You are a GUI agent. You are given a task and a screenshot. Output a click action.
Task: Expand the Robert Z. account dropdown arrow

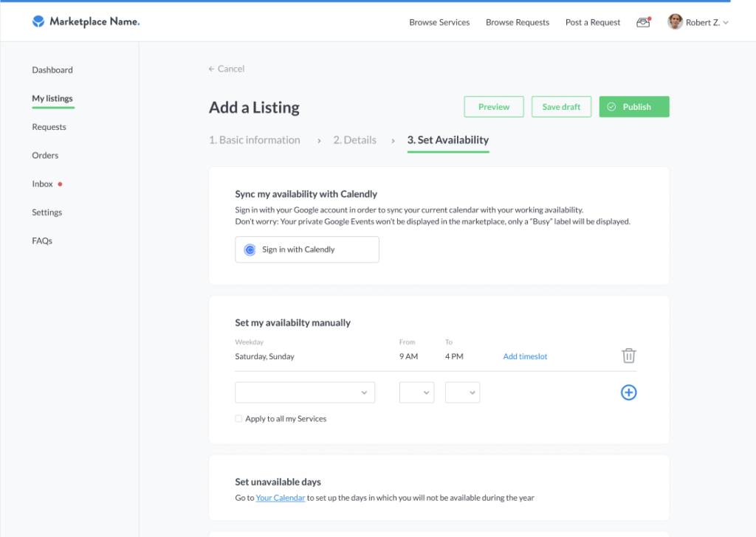(726, 23)
